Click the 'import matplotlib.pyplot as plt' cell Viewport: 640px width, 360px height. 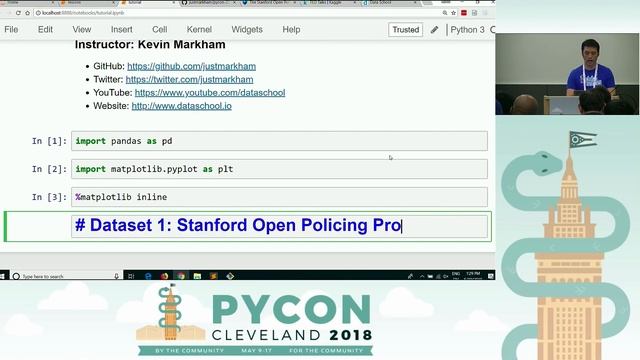[x=279, y=169]
